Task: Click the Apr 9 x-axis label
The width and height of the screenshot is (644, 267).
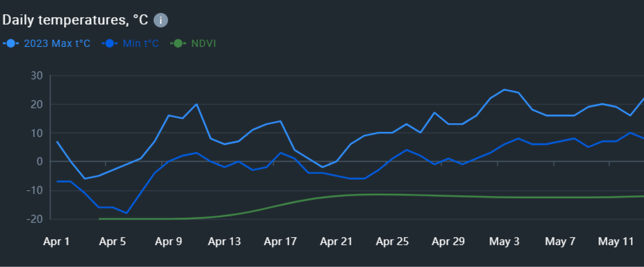Action: coord(168,241)
